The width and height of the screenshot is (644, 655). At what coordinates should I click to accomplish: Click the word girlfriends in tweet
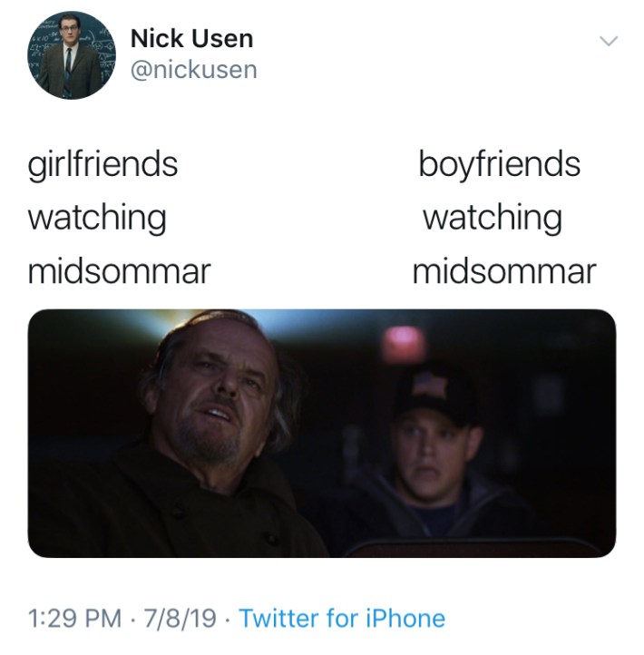(102, 164)
